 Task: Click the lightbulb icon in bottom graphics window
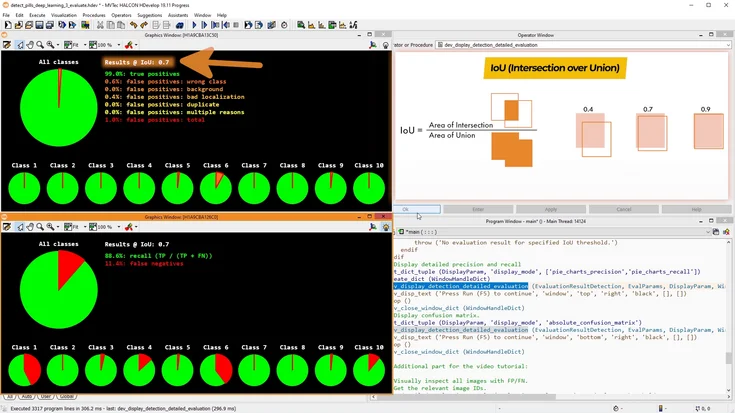(386, 226)
